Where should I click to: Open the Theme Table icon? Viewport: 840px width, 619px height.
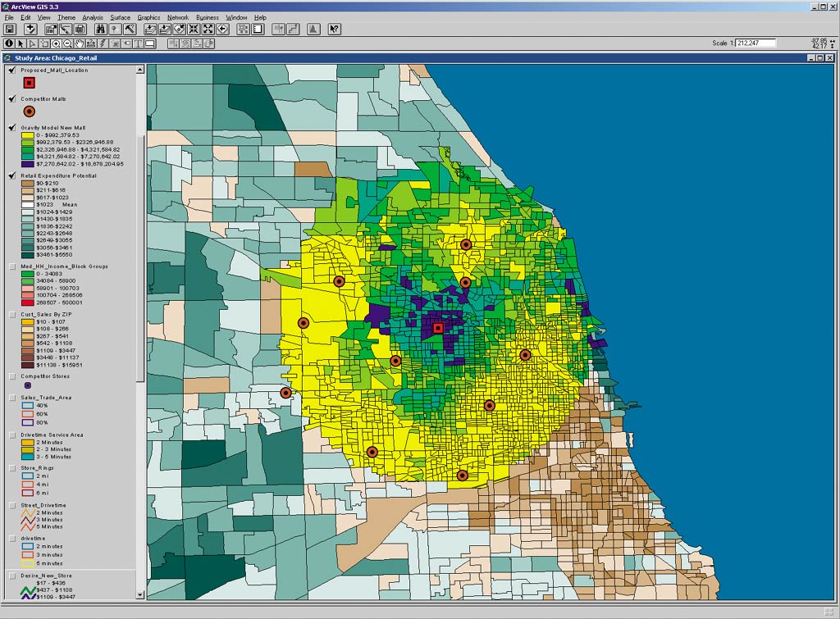(79, 28)
